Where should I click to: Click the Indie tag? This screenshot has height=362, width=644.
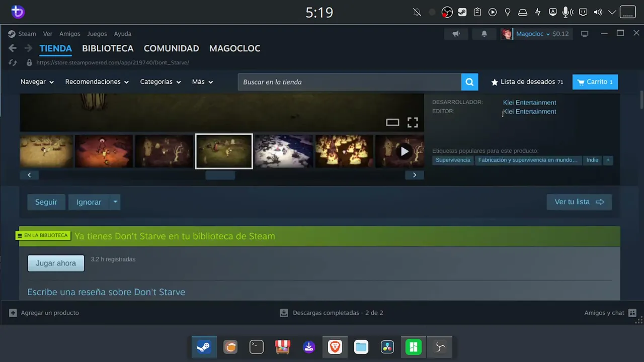tap(592, 160)
